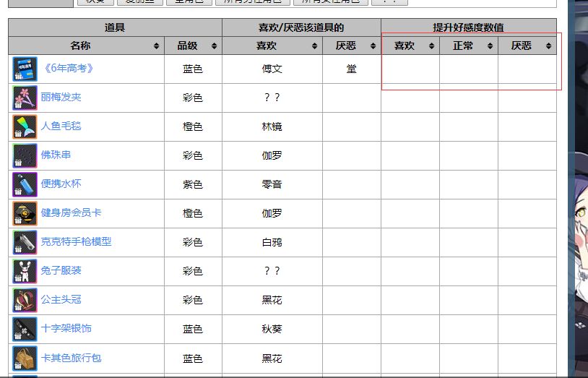Open the 兔子服装 item link
Image resolution: width=588 pixels, height=378 pixels.
(x=61, y=270)
